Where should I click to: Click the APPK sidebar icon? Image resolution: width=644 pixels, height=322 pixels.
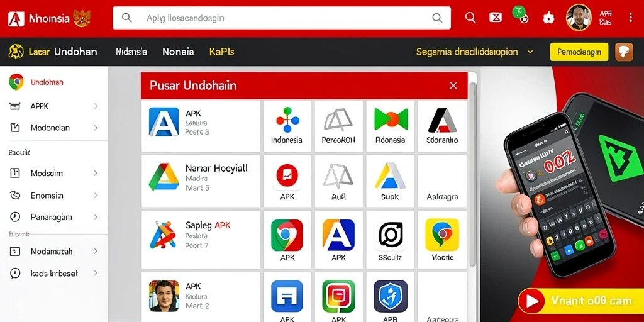point(15,106)
